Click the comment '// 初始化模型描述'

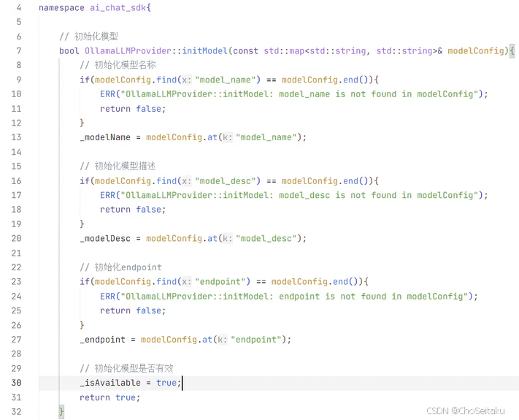click(118, 166)
